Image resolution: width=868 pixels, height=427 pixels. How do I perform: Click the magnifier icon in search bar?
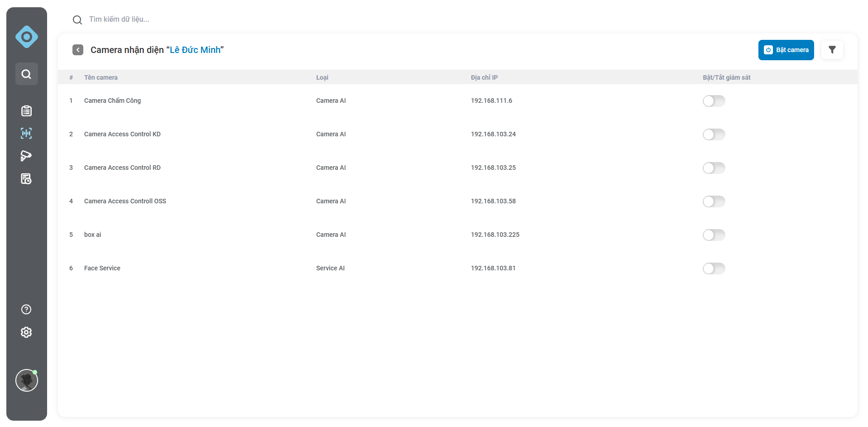[77, 20]
